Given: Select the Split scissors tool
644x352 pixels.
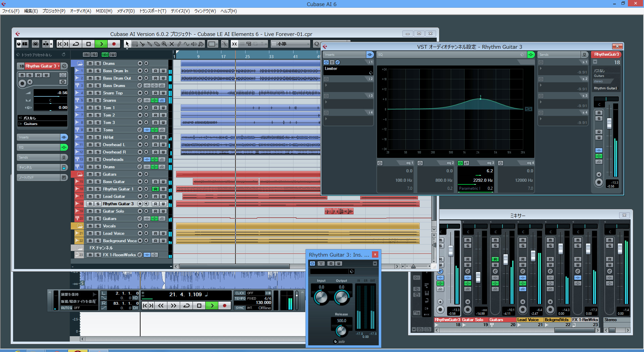Looking at the screenshot, I should pyautogui.click(x=142, y=44).
